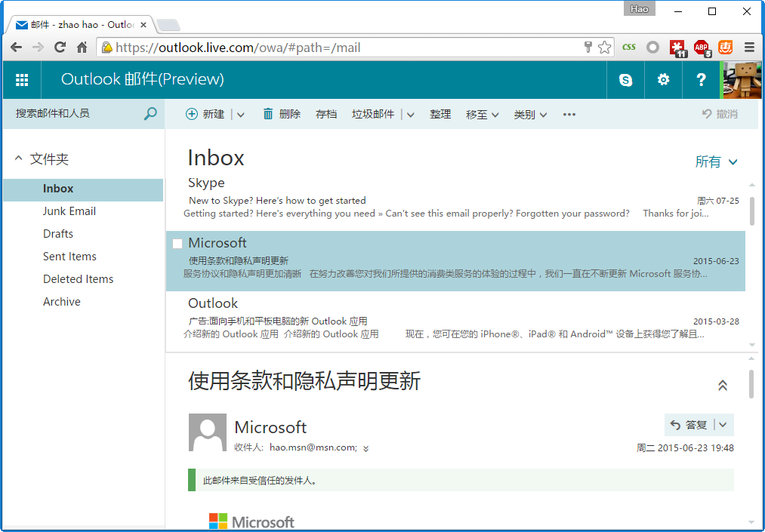This screenshot has width=765, height=532.
Task: Click the reply (答复) button
Action: tap(689, 425)
